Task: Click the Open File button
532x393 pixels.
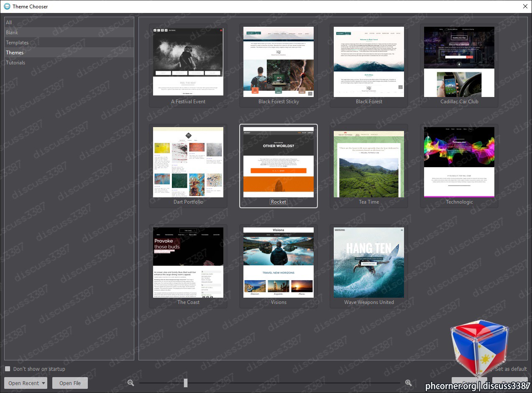Action: (x=70, y=383)
